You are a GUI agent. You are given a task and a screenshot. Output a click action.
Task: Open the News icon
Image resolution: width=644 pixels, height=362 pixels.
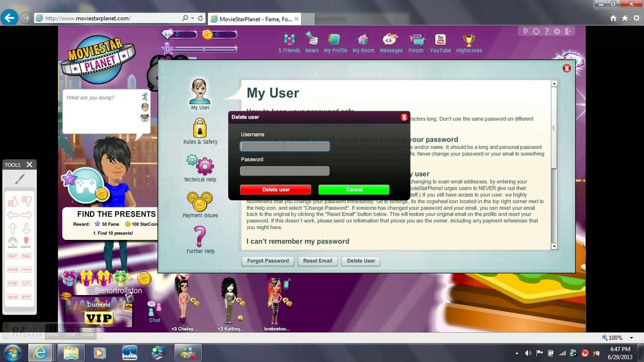click(312, 43)
